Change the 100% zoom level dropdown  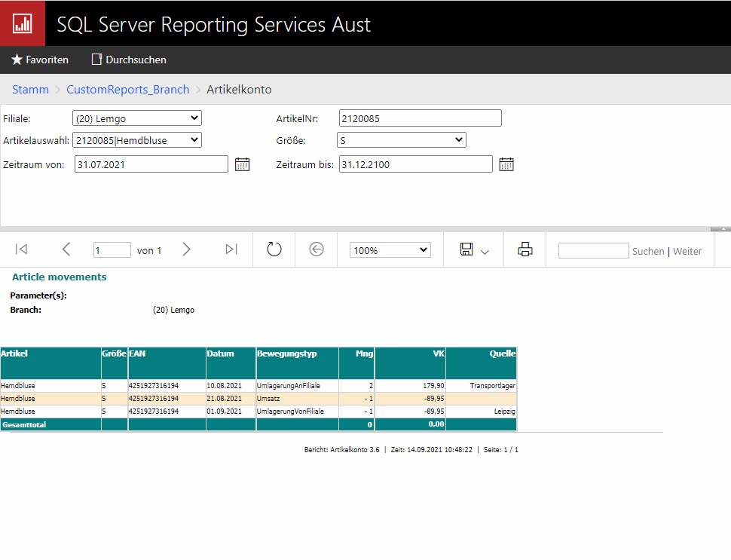[390, 250]
